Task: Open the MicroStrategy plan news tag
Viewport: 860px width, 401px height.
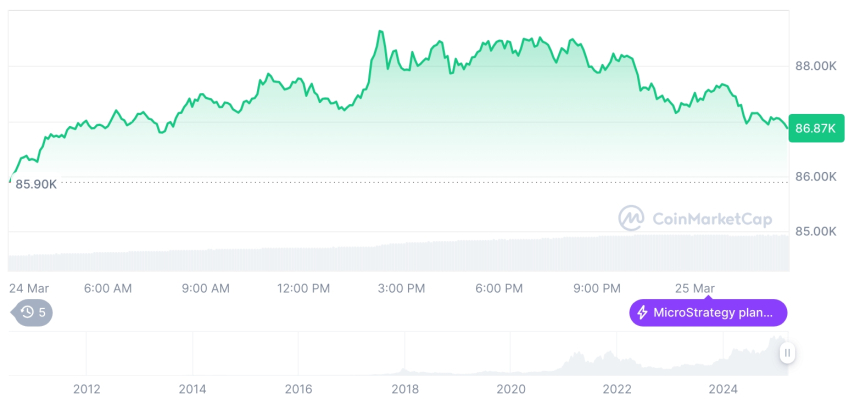Action: pos(708,313)
